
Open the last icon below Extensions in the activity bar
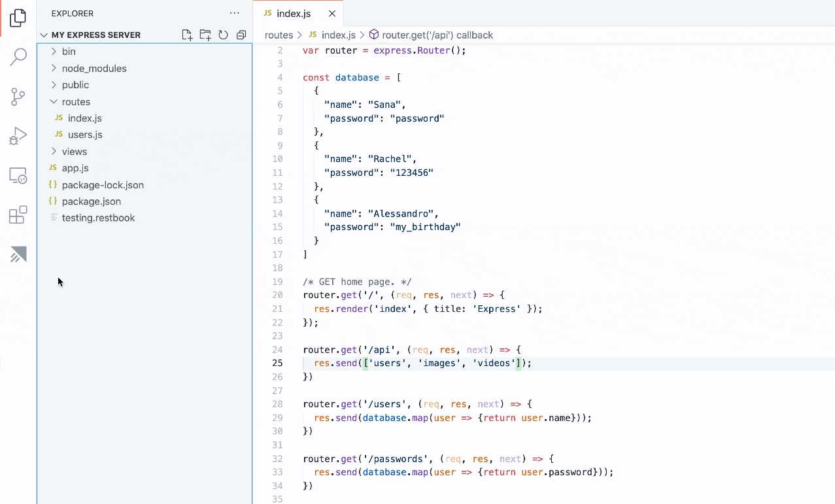[18, 254]
